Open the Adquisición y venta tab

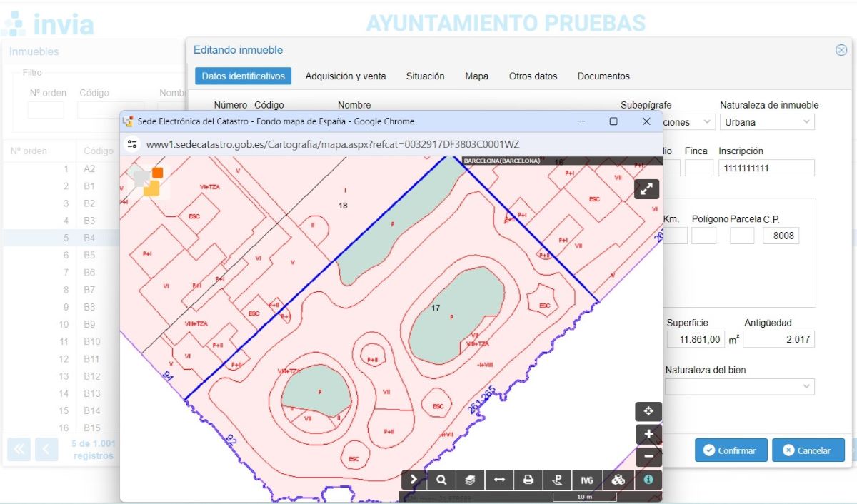[346, 76]
